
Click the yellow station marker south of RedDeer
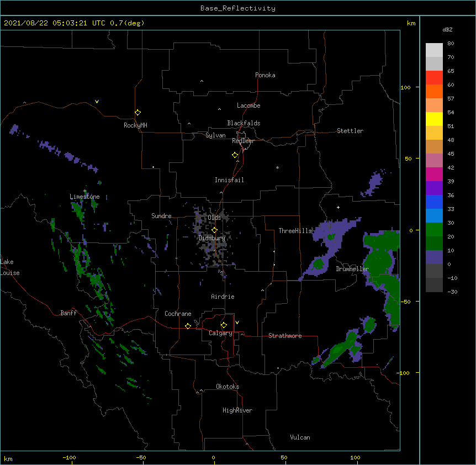click(235, 155)
